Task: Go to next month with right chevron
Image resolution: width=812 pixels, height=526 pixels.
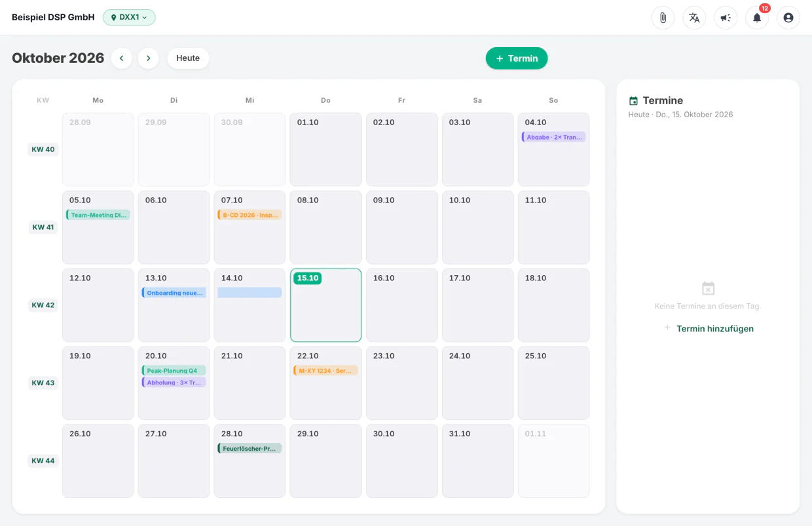Action: (x=149, y=58)
